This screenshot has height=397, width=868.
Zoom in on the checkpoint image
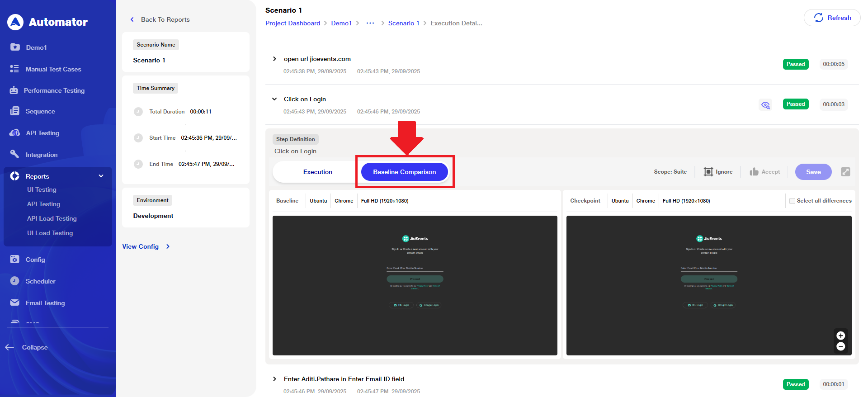840,336
